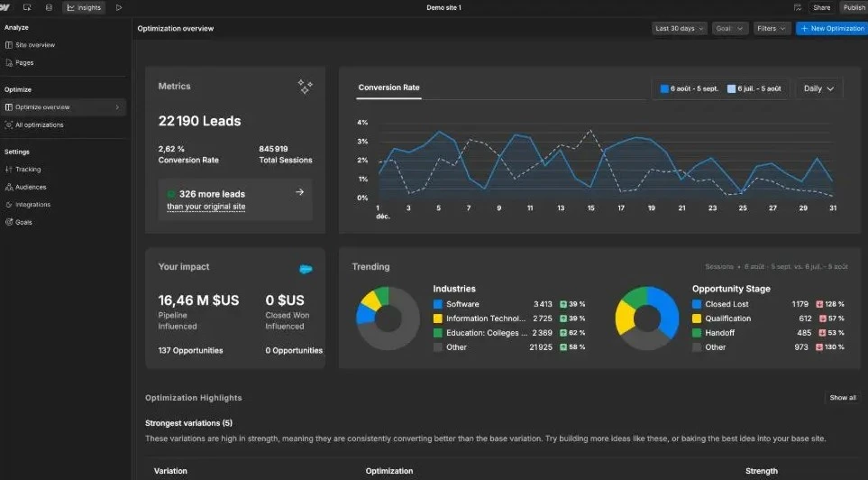Click Software up-arrow 39 % icon

[x=563, y=304]
